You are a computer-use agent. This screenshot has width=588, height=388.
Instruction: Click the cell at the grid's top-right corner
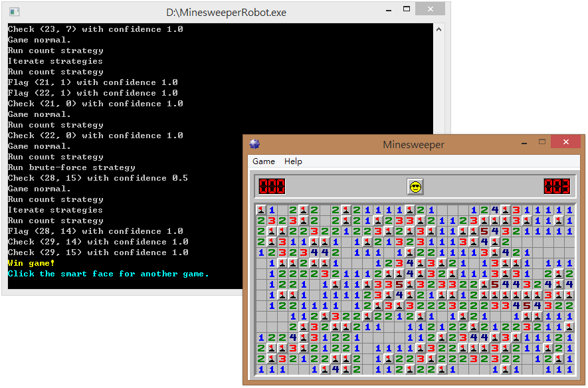click(x=569, y=210)
